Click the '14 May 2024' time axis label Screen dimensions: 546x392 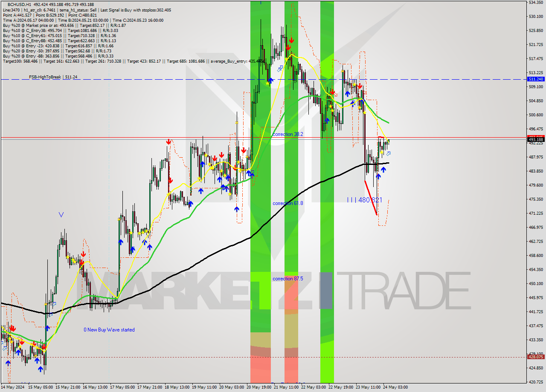13,387
